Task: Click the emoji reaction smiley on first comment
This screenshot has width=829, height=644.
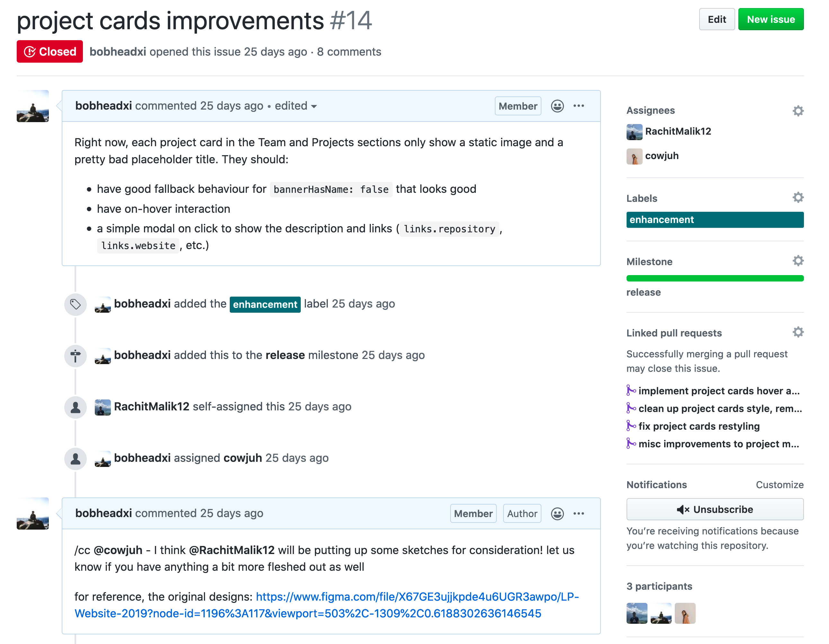Action: 558,106
